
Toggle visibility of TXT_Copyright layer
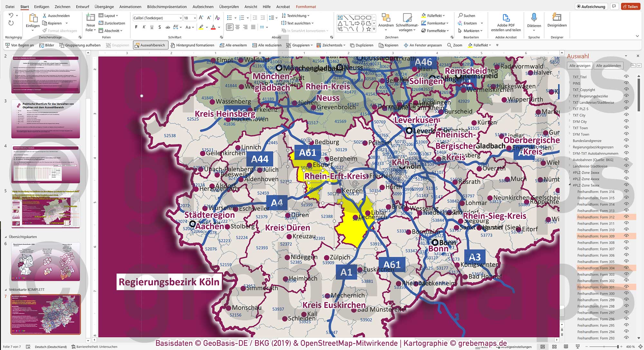pyautogui.click(x=626, y=90)
